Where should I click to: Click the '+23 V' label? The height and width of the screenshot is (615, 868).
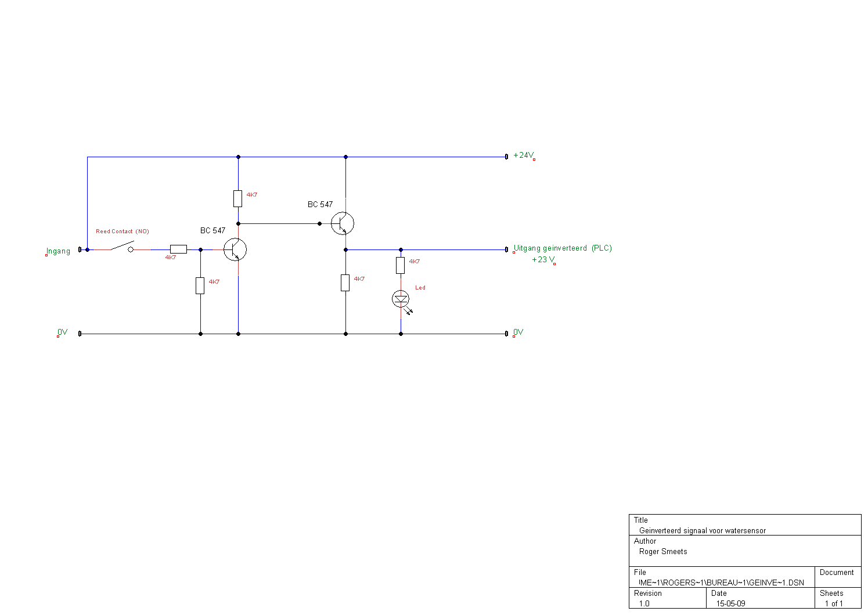pyautogui.click(x=543, y=260)
